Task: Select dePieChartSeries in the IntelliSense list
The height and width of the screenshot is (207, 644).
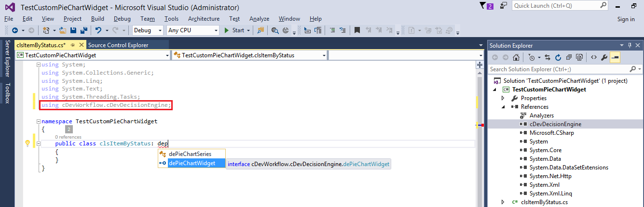Action: click(192, 154)
